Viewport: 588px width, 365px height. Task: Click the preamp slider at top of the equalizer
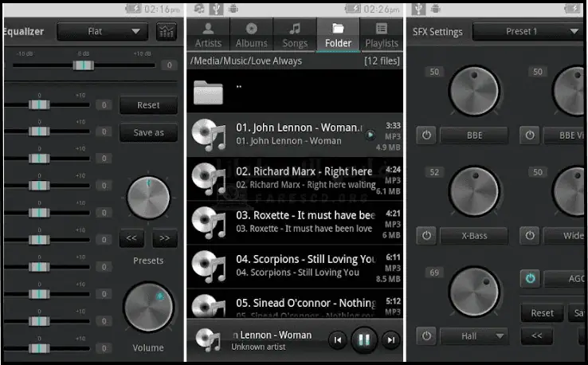coord(82,65)
